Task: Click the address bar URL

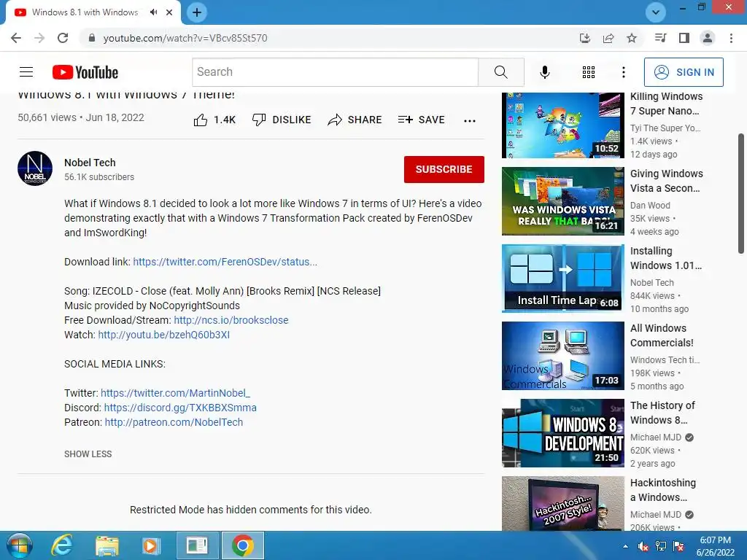Action: [185, 38]
